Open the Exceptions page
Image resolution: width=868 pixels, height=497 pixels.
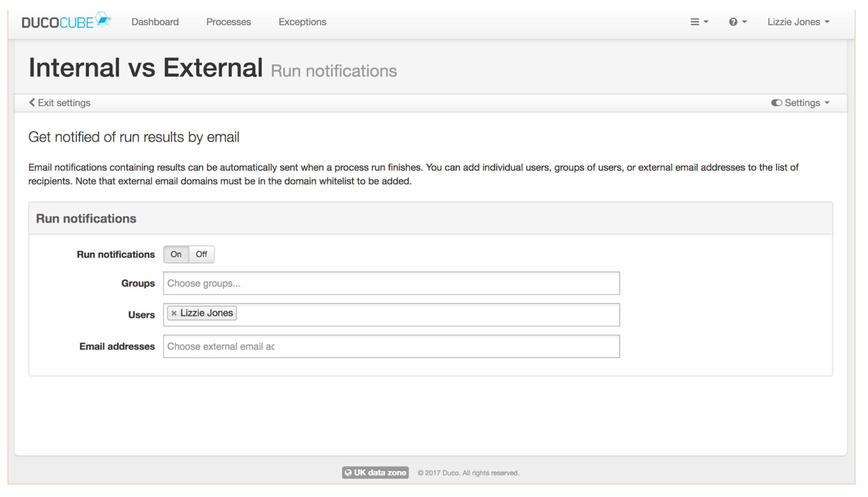click(x=302, y=22)
